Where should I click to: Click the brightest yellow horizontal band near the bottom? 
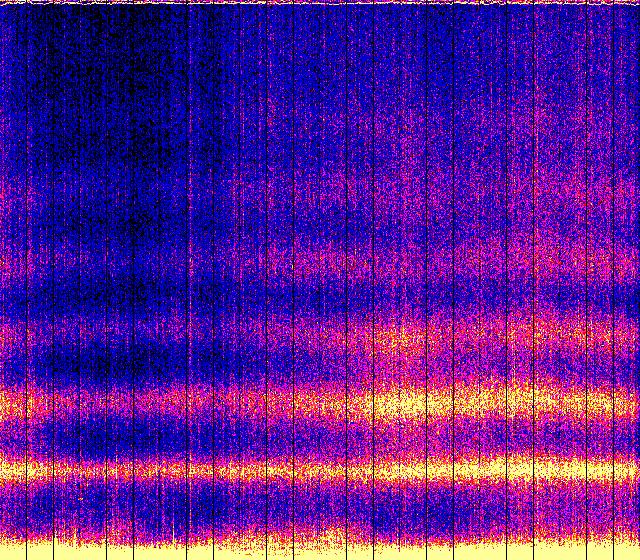coord(320,468)
